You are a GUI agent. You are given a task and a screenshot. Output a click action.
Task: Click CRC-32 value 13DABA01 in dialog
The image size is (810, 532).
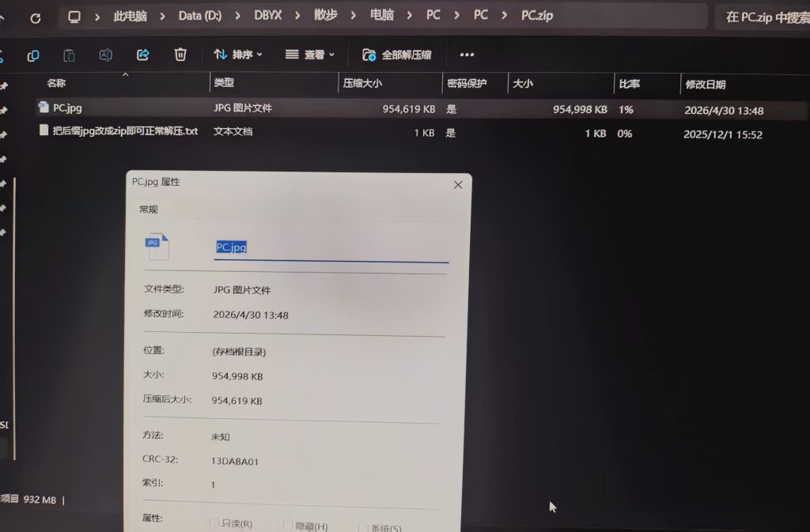point(234,462)
